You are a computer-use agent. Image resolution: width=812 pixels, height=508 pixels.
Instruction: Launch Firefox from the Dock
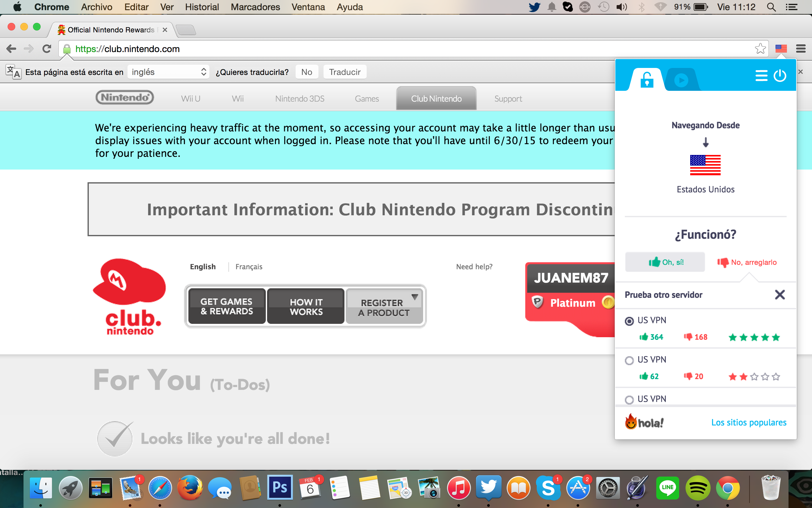pos(190,487)
